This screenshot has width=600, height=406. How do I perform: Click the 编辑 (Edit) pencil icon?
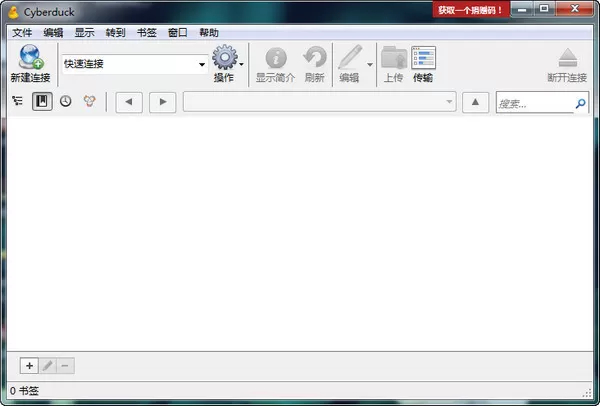pyautogui.click(x=349, y=58)
